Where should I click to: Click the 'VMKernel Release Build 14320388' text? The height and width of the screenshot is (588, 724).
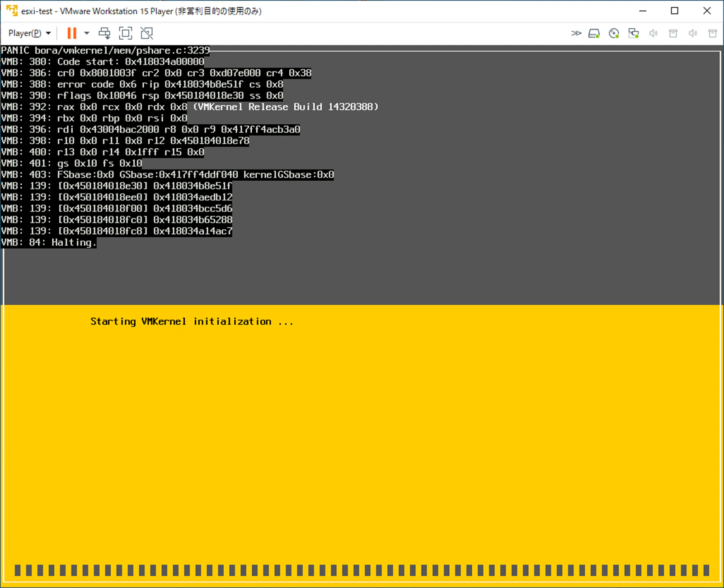coord(286,107)
